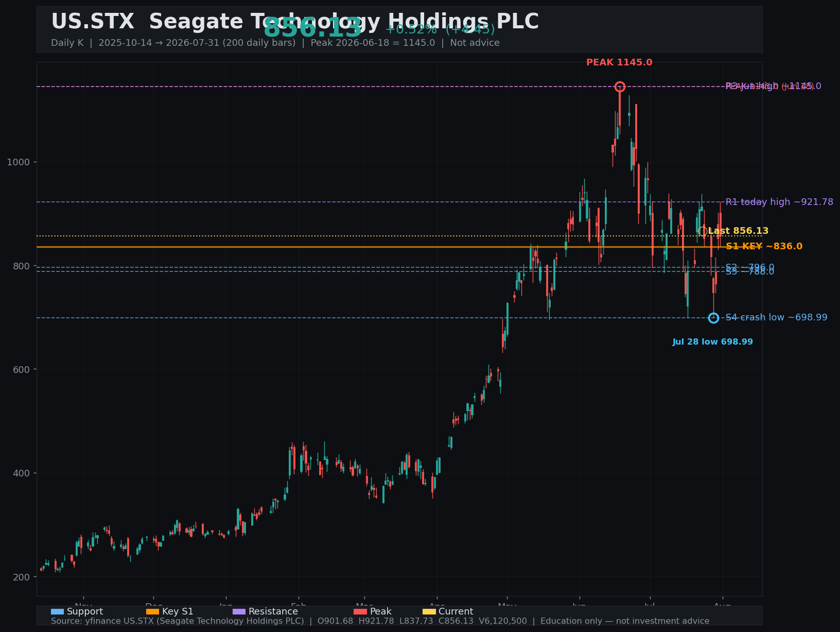Click the 'Daily K' text in the subtitle
Viewport: 840px width, 632px height.
[67, 43]
